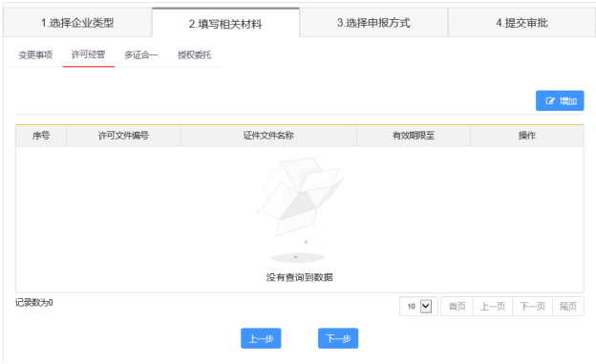Go to first page with 首页
This screenshot has width=596, height=364.
coord(457,306)
